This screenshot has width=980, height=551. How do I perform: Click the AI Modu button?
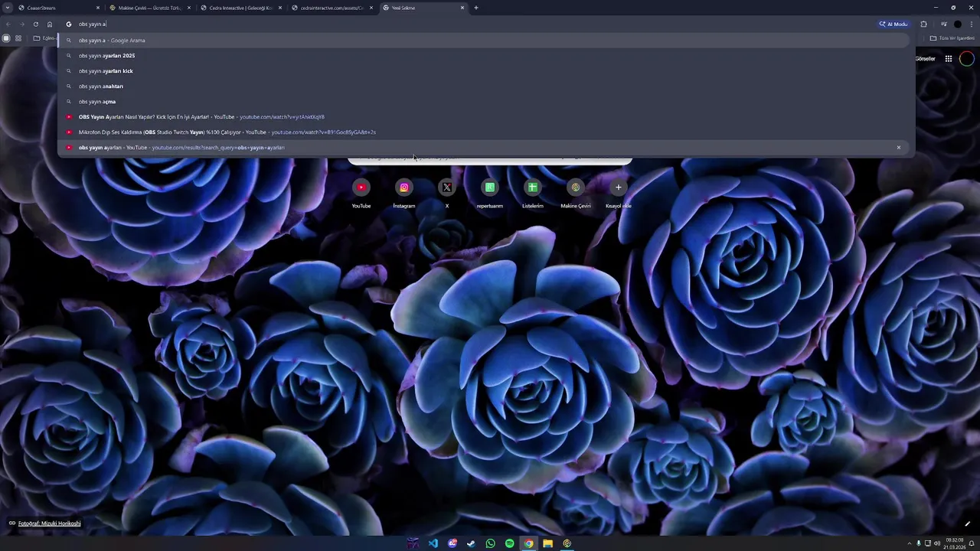[x=893, y=24]
